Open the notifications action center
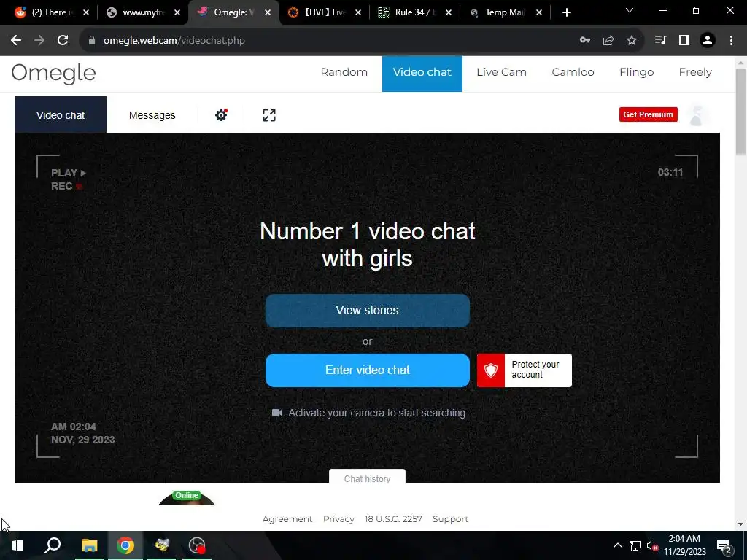 (x=724, y=545)
